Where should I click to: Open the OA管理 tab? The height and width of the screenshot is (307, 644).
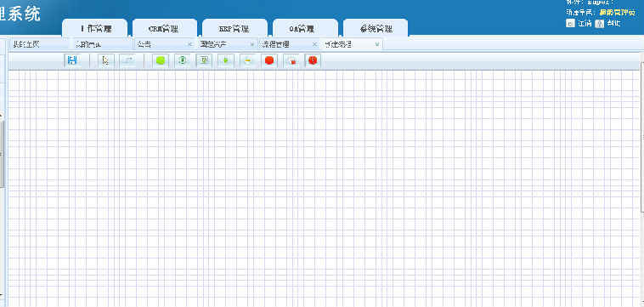[x=305, y=28]
